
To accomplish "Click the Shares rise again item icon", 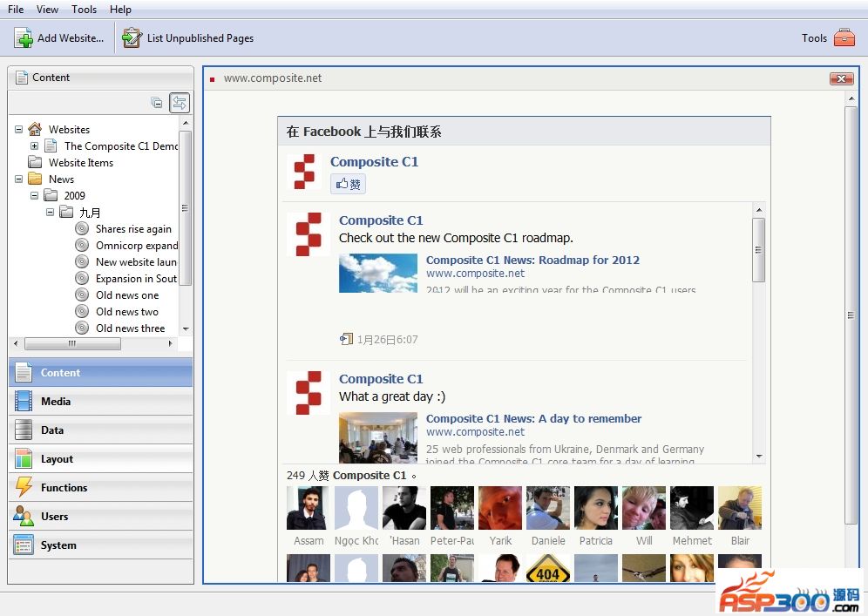I will tap(82, 228).
